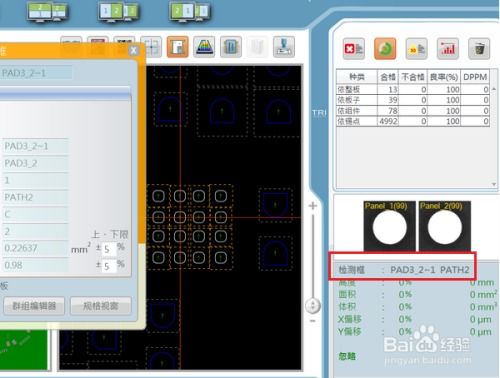
Task: Click the minus sign below the zoom slider
Action: (x=313, y=321)
